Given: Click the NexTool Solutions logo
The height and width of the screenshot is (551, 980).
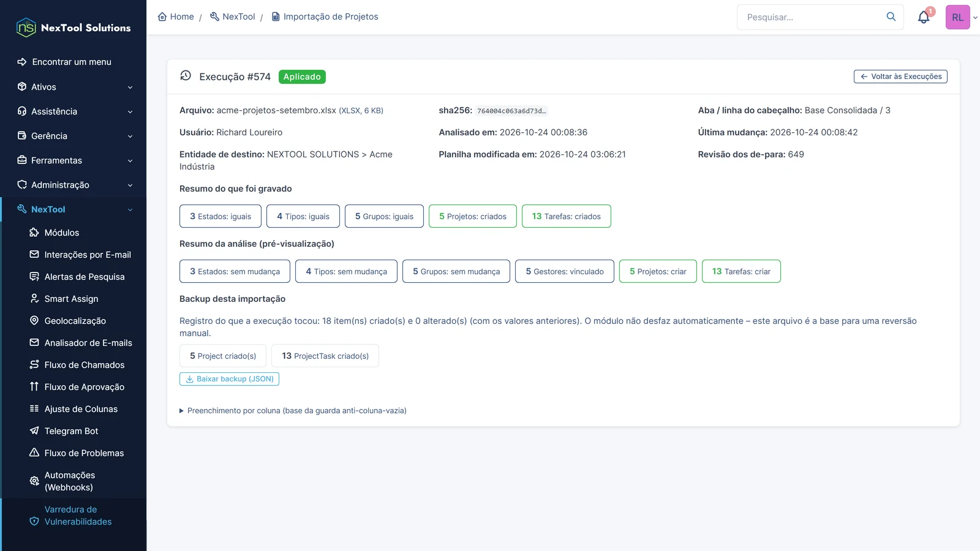Looking at the screenshot, I should [73, 28].
